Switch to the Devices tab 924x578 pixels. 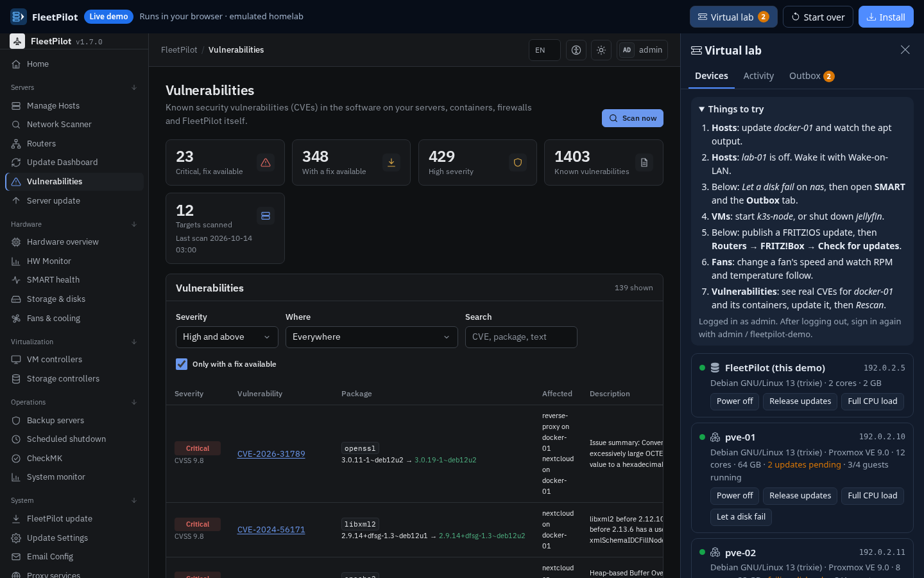click(x=712, y=76)
